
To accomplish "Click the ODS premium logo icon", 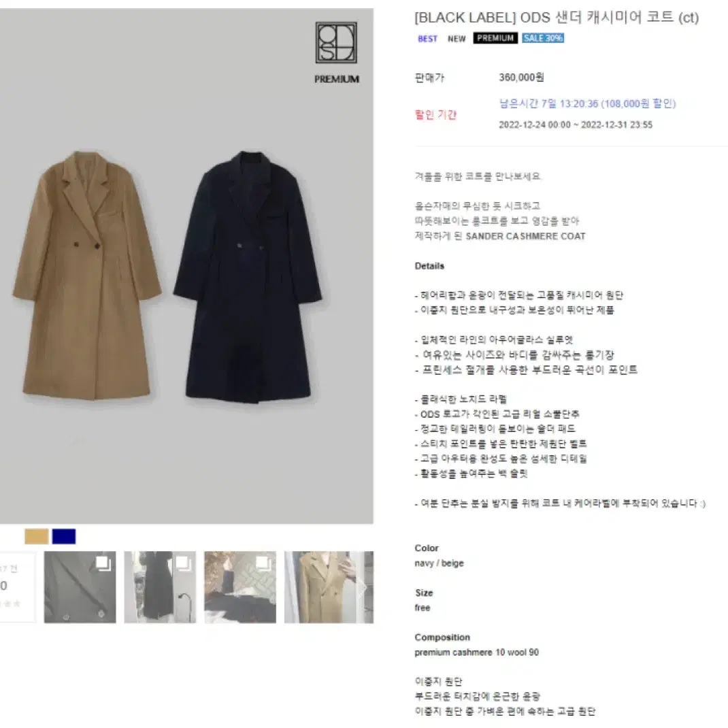I will pos(336,43).
